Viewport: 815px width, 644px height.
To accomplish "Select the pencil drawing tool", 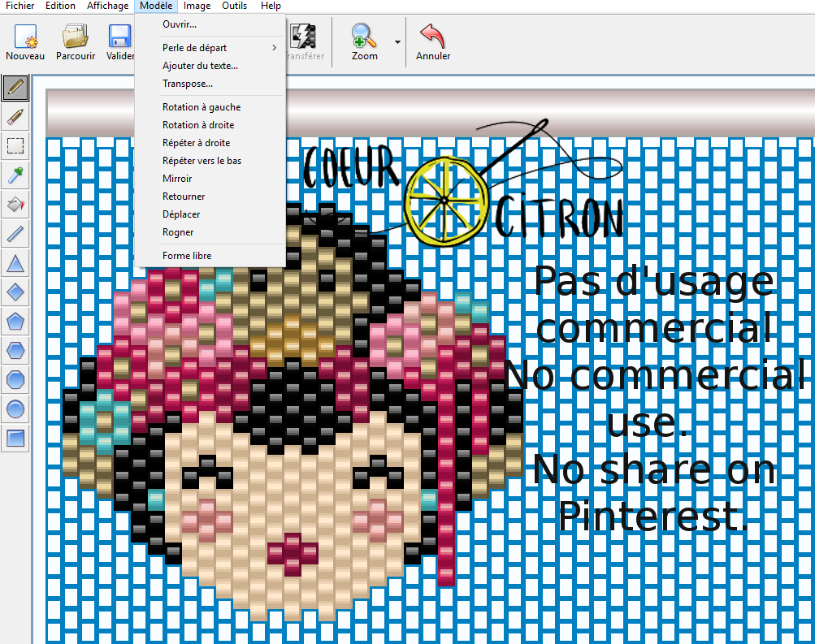I will tap(15, 87).
